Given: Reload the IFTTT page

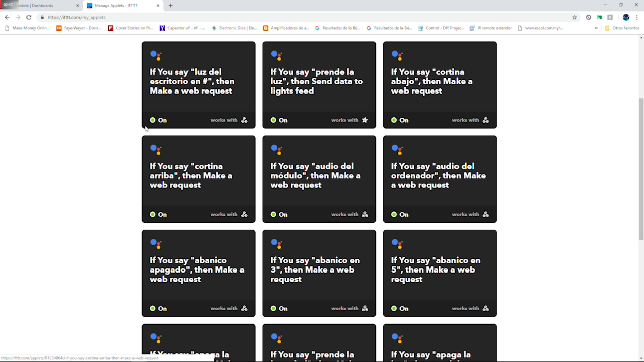Looking at the screenshot, I should pyautogui.click(x=29, y=17).
